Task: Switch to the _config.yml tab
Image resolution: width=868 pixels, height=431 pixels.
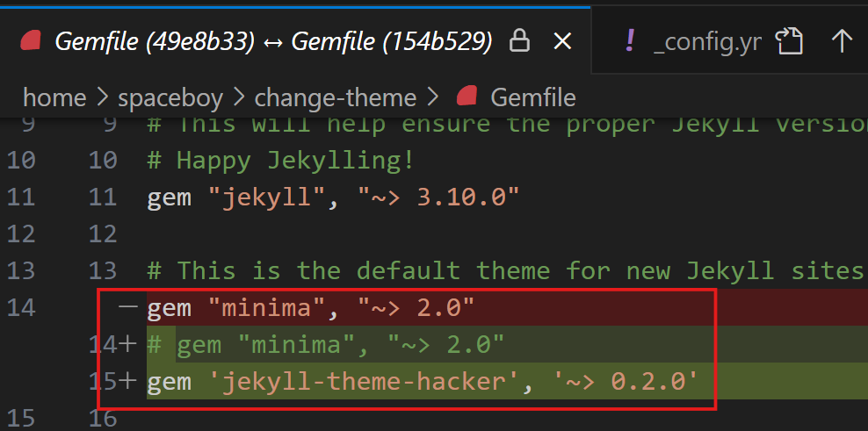Action: (707, 41)
